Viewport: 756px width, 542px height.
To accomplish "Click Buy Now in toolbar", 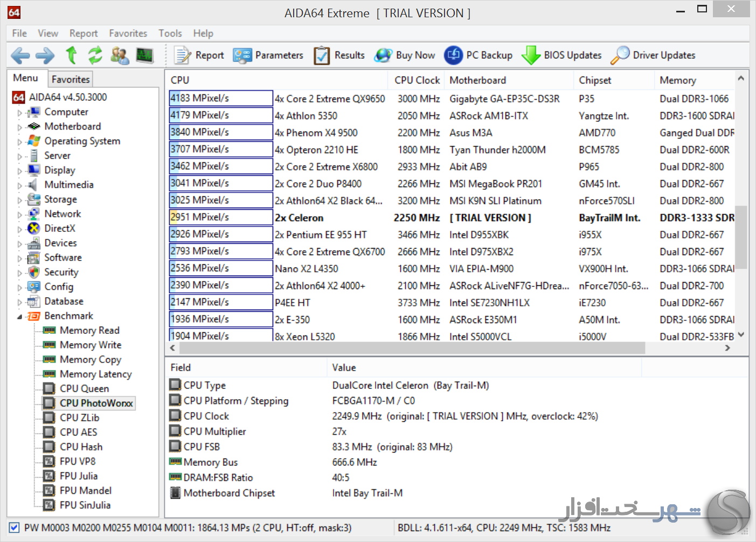I will [x=405, y=55].
